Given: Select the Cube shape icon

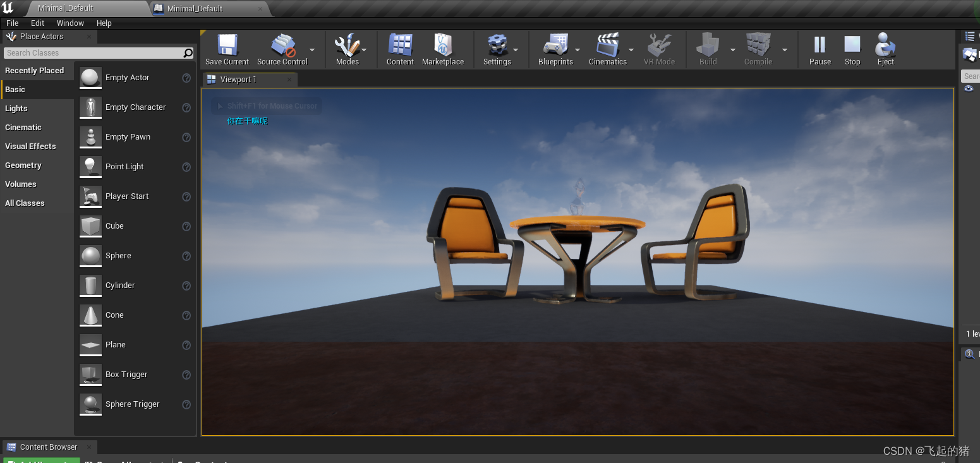Looking at the screenshot, I should (91, 226).
